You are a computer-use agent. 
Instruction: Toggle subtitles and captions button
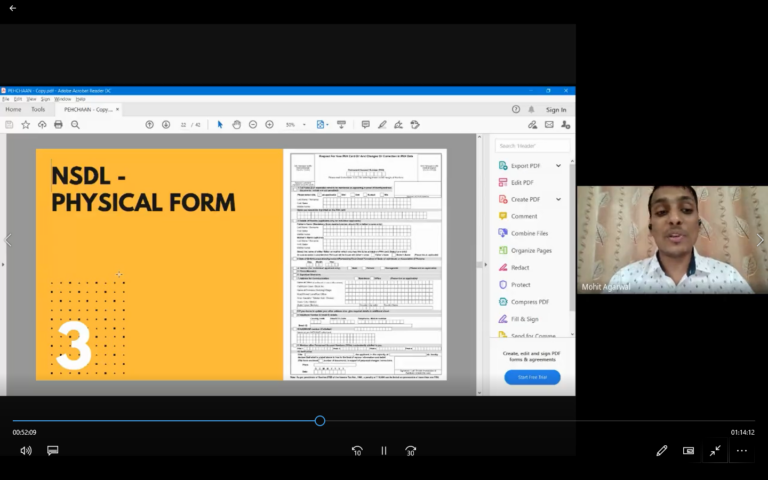point(53,451)
